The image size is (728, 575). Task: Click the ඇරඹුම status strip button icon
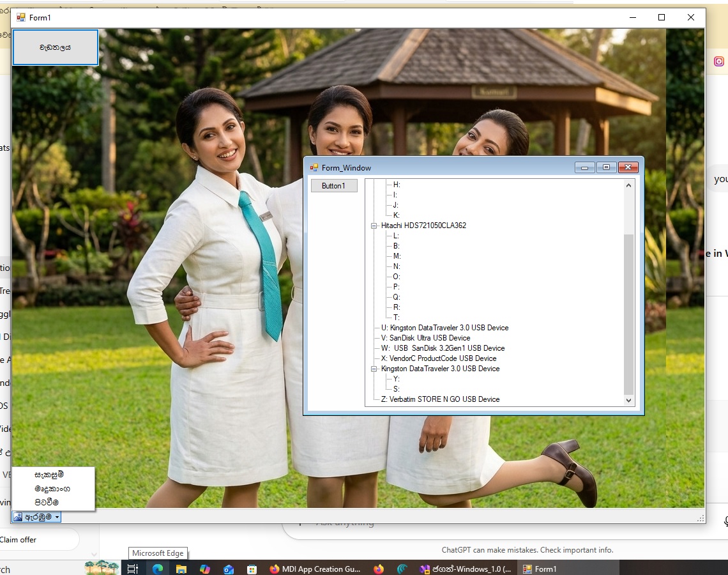(x=18, y=517)
